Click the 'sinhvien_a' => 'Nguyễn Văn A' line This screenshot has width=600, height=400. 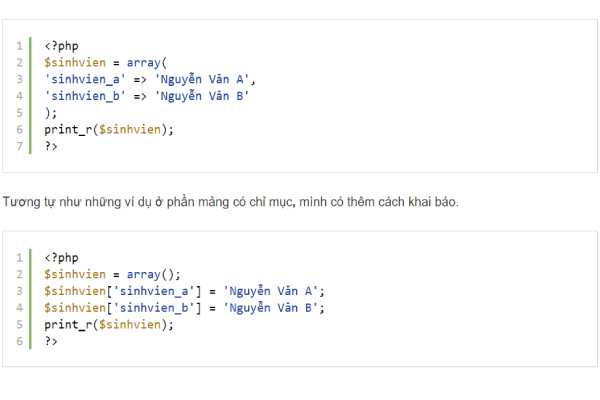coord(151,79)
